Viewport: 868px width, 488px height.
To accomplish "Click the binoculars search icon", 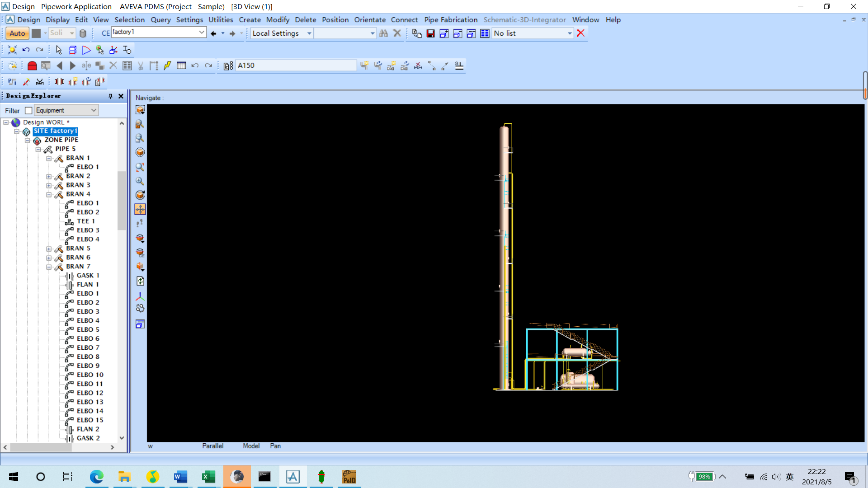I will point(383,33).
